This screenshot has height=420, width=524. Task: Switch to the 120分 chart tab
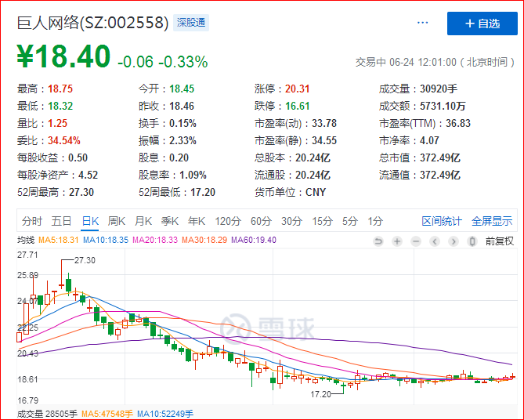[228, 221]
